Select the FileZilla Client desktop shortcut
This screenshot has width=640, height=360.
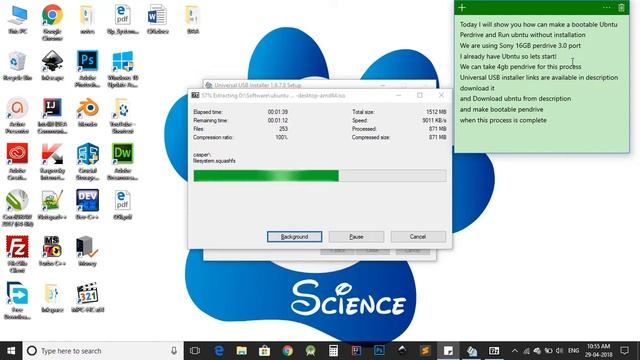pyautogui.click(x=17, y=254)
